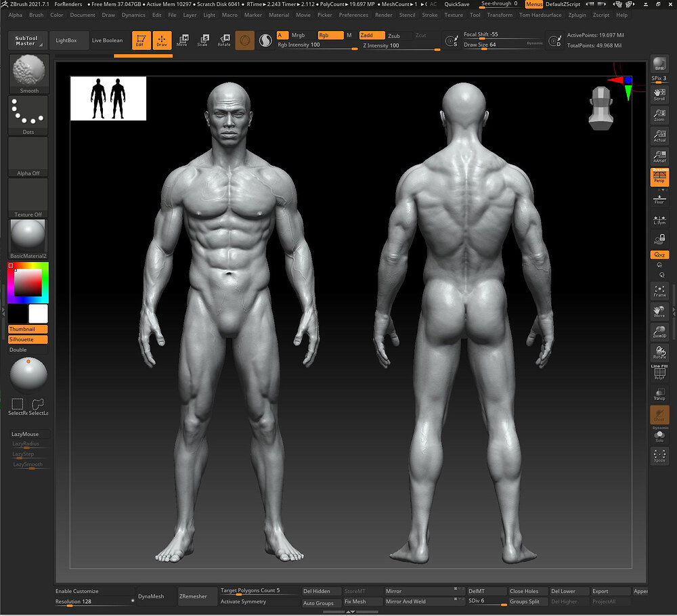The height and width of the screenshot is (616, 677).
Task: Select the Scale transform mode icon
Action: click(203, 41)
